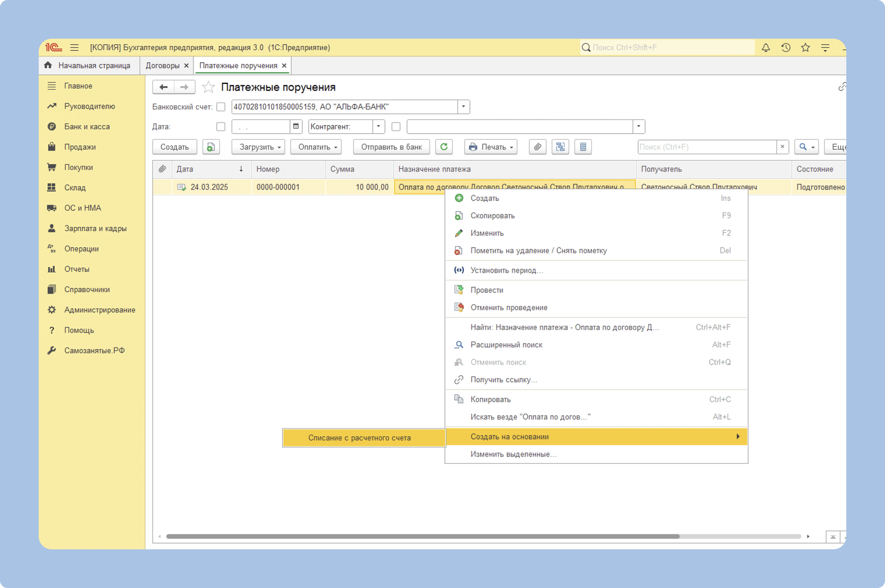
Task: Sort by Дата column header
Action: pos(211,169)
